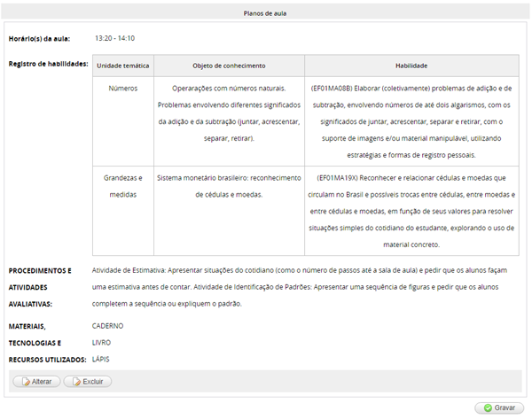Screen dimensions: 532x419
Task: Click the Números table cell
Action: pyautogui.click(x=123, y=89)
